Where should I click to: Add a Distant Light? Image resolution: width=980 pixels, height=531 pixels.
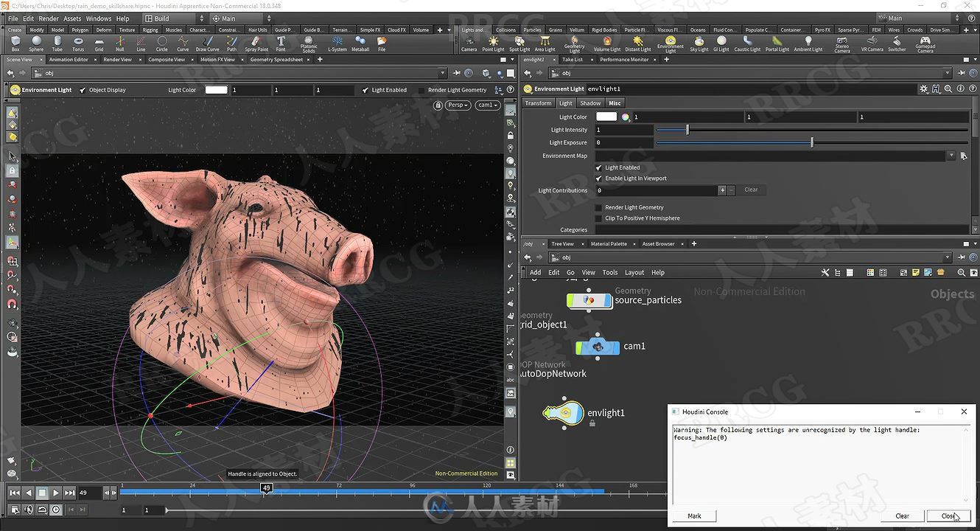637,44
